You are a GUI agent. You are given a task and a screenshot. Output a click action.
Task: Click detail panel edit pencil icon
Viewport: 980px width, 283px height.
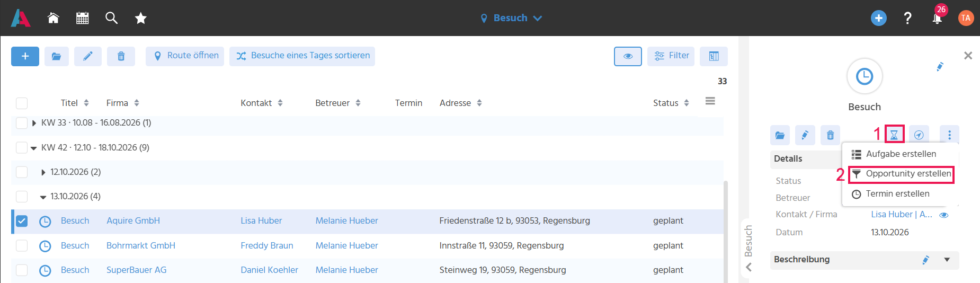pos(805,135)
